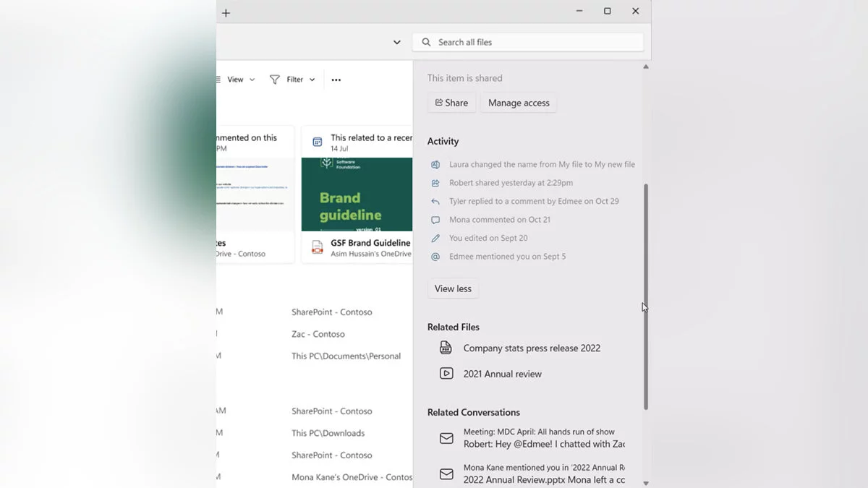This screenshot has height=488, width=868.
Task: Click the Filter funnel icon
Action: (x=275, y=80)
